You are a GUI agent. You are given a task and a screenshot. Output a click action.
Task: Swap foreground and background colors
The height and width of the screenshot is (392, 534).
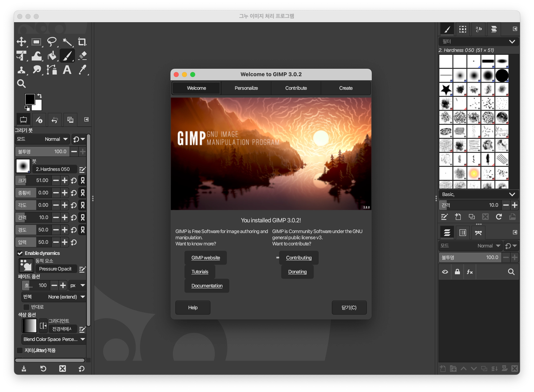coord(40,96)
